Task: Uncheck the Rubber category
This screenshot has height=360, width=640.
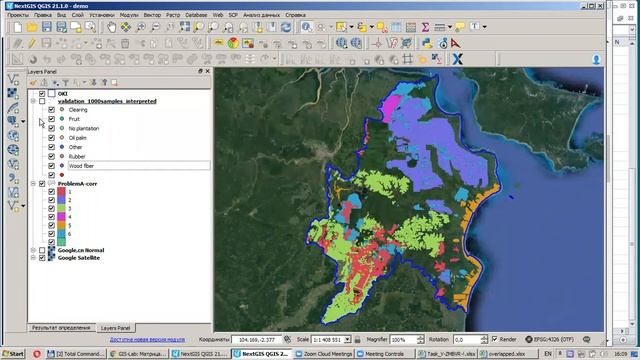Action: 51,156
